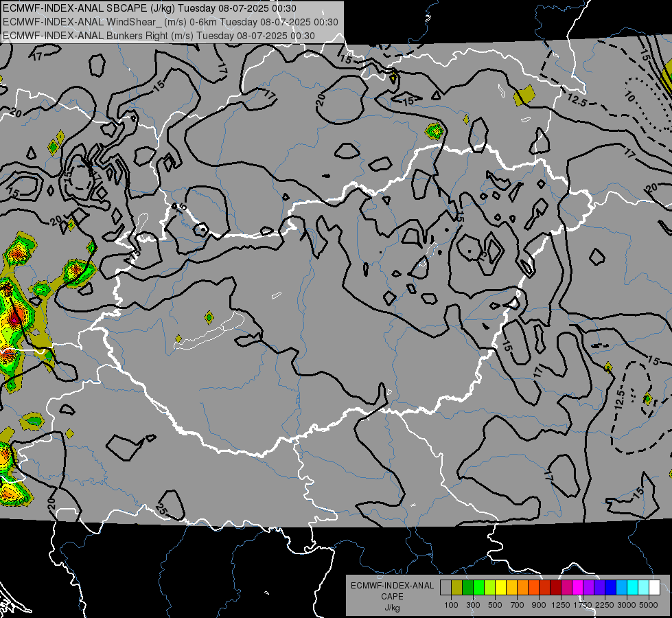The height and width of the screenshot is (618, 672).
Task: Select the pale cyan legend swatch
Action: point(643,588)
